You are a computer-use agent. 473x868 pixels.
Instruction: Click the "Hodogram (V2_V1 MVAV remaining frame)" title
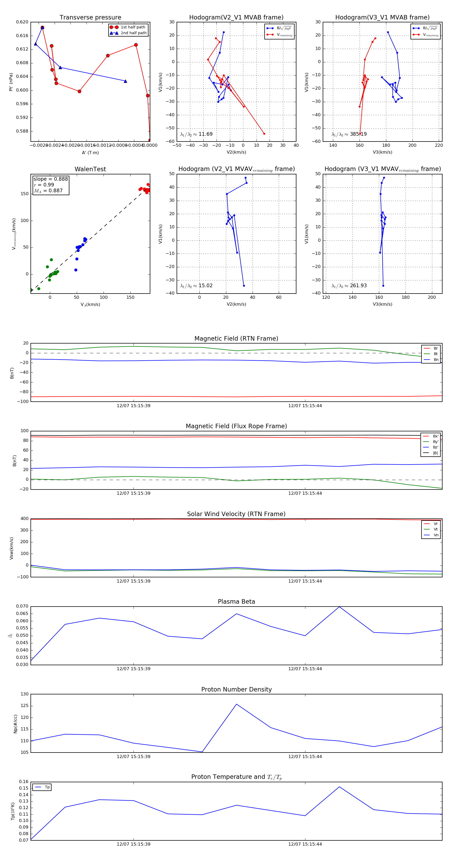236,169
